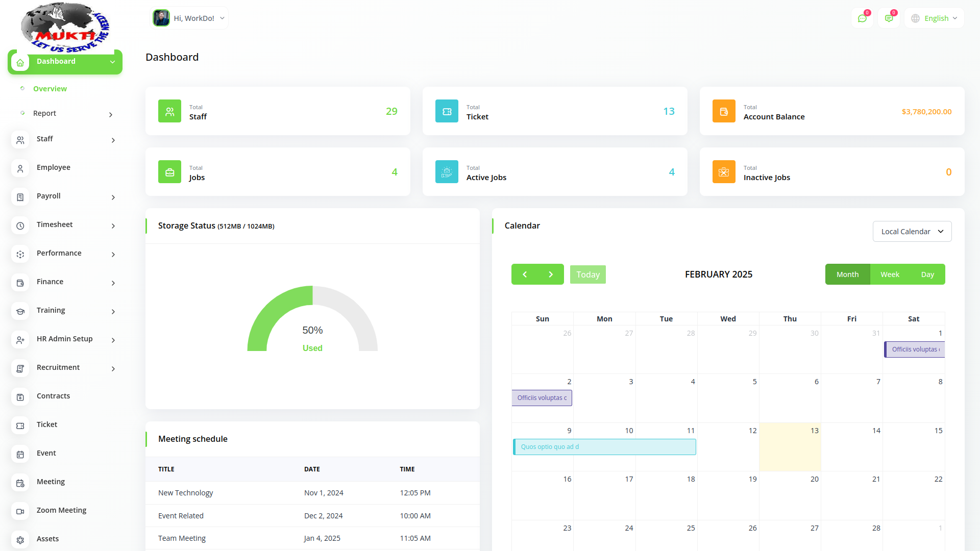
Task: Click the Total Ticket card icon
Action: (x=447, y=111)
